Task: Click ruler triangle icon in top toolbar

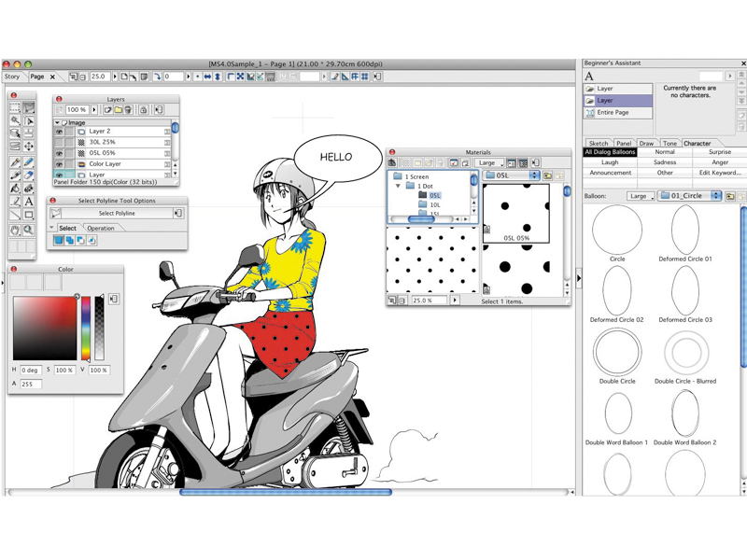Action: point(345,77)
